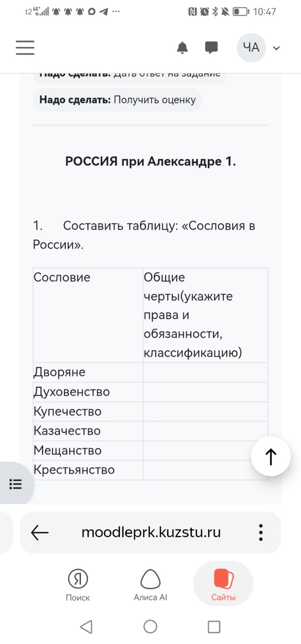Tap the ЧА profile avatar
Viewport: 301px width, 644px height.
251,48
